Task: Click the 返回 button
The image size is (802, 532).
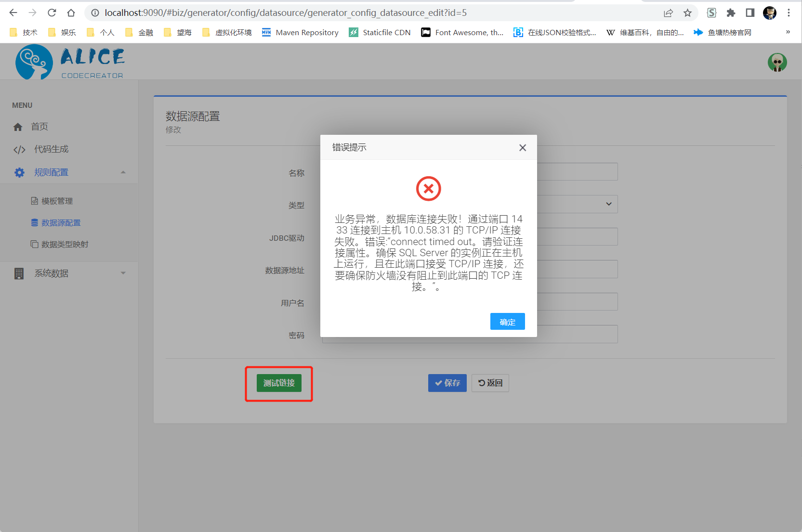Action: [490, 383]
